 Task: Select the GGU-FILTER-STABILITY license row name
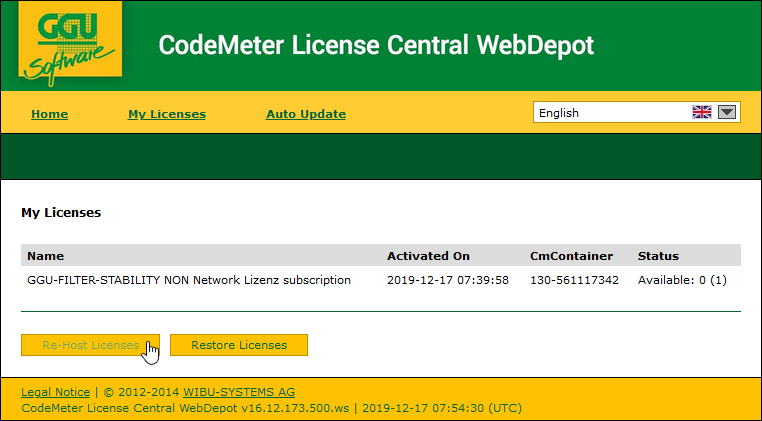189,280
